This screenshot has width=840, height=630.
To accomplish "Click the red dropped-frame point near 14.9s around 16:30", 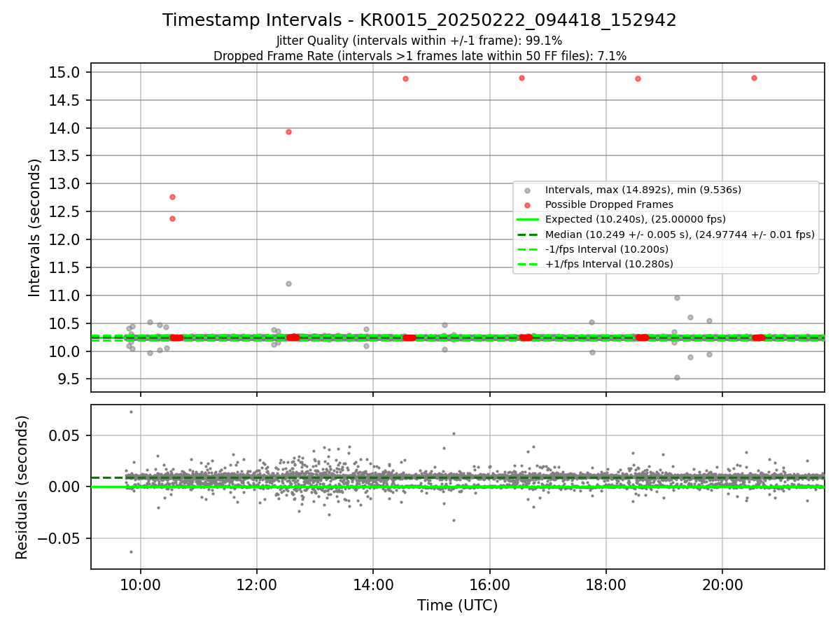I will point(521,78).
